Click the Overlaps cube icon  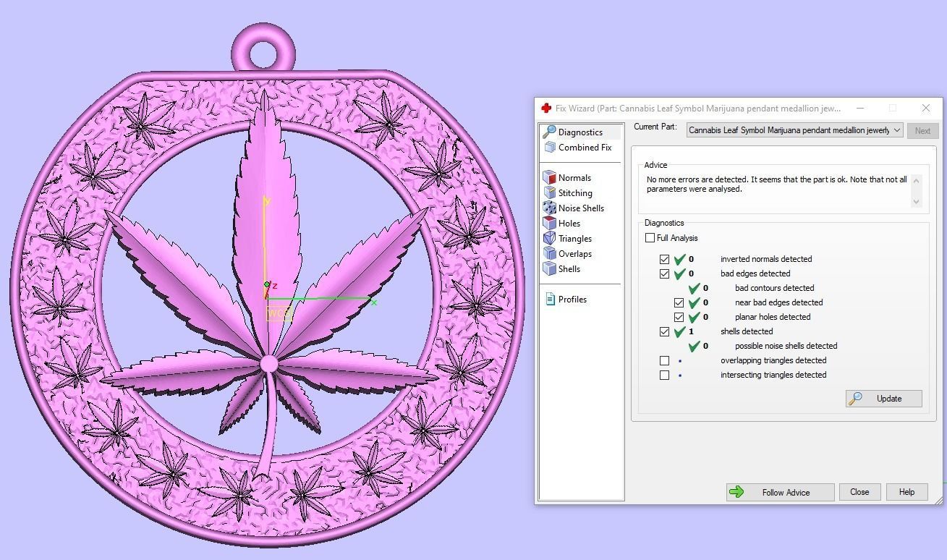pos(549,253)
